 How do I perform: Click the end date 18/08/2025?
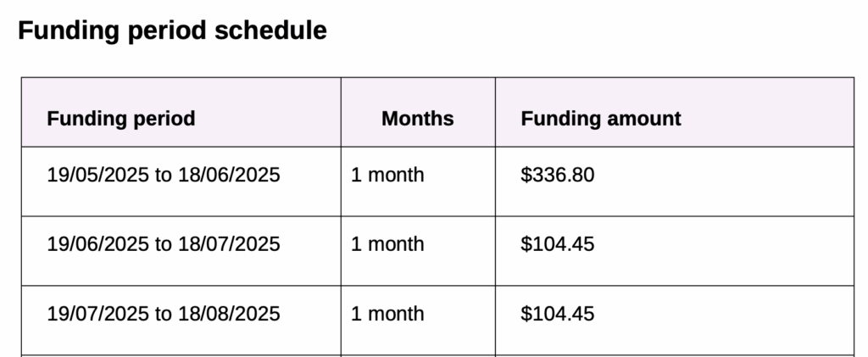point(229,315)
